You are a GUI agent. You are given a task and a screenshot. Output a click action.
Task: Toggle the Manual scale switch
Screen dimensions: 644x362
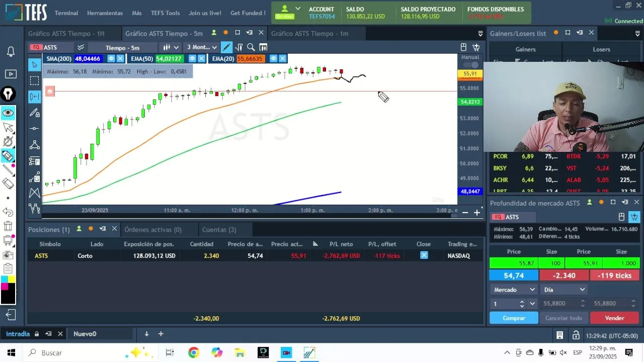coord(471,65)
